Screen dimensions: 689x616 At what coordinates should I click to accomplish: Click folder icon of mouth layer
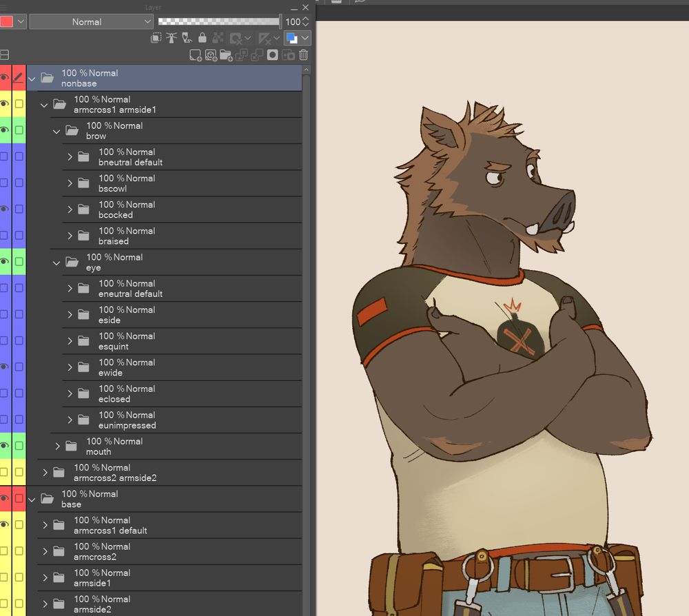click(71, 446)
